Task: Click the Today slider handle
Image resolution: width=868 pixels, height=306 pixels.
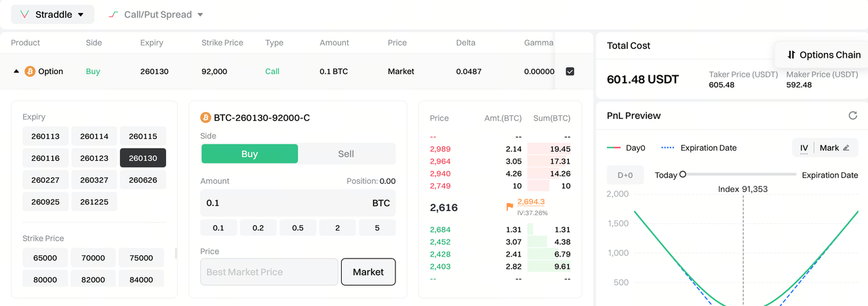Action: click(x=683, y=174)
